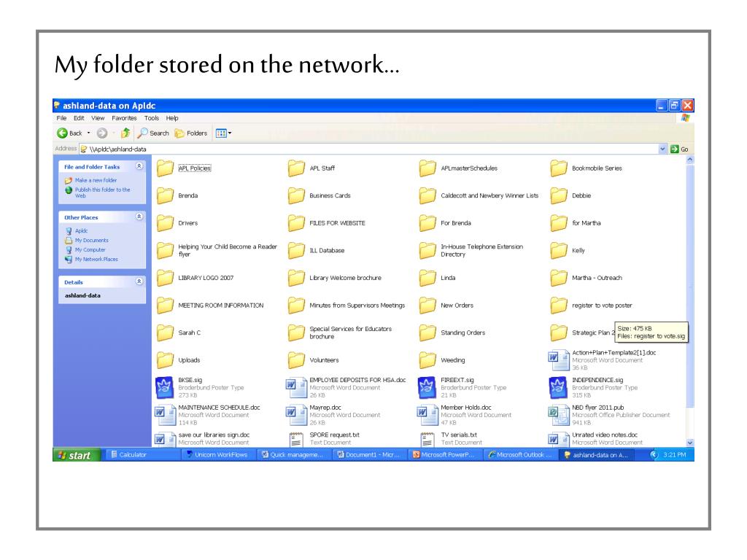The height and width of the screenshot is (560, 747).
Task: Switch to Microsoft PowerPoint taskbar item
Action: click(x=444, y=455)
